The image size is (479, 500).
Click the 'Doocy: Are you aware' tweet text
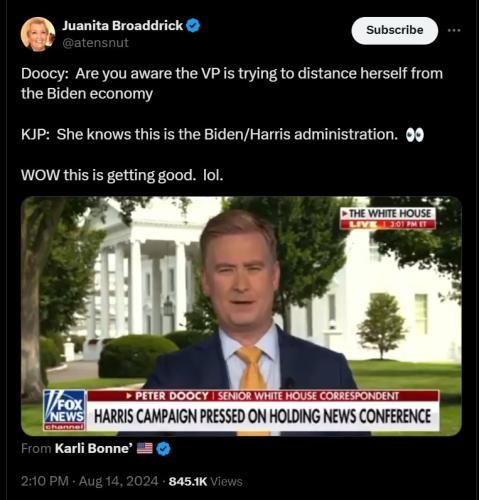click(x=232, y=83)
